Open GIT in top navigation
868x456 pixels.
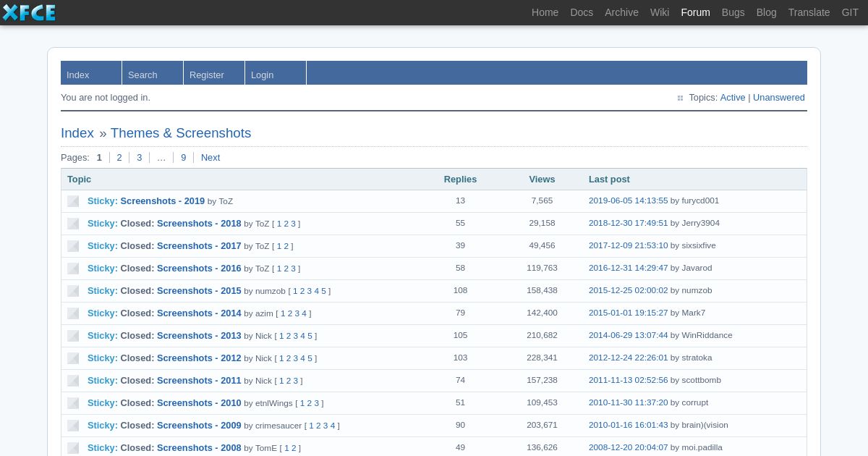[850, 12]
